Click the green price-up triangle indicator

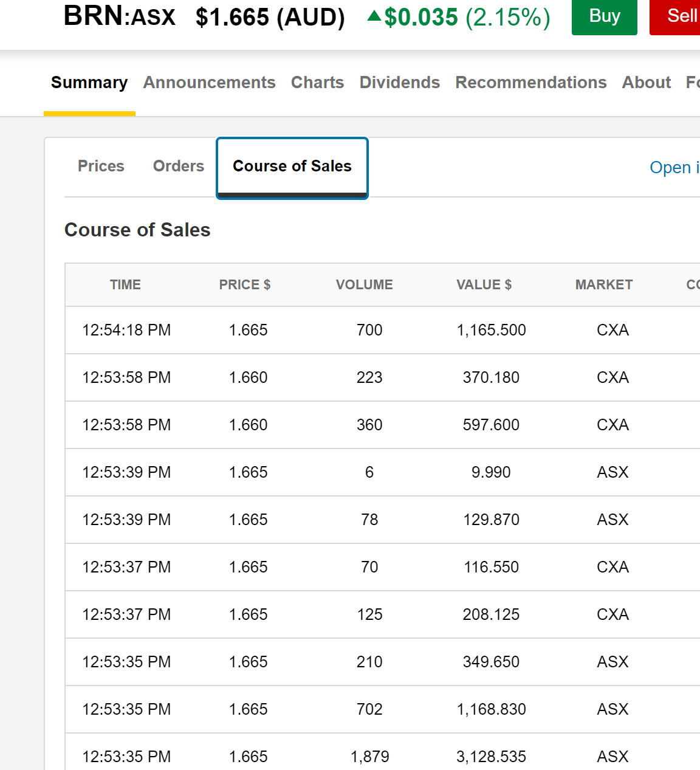(x=374, y=16)
